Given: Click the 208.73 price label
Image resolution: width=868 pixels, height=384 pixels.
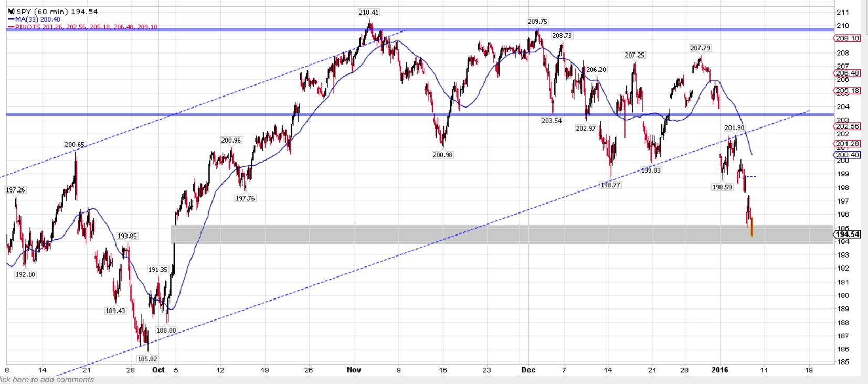Looking at the screenshot, I should point(562,35).
